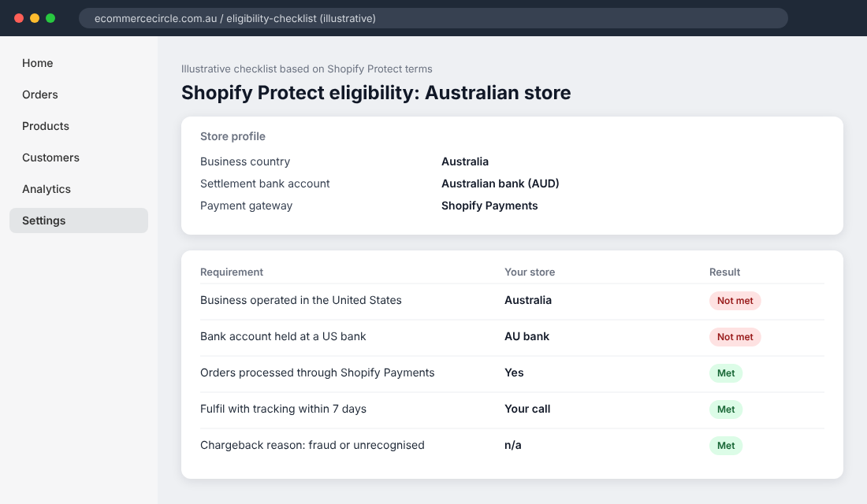
Task: Click the 'Shopify Payments' gateway value
Action: coord(489,206)
